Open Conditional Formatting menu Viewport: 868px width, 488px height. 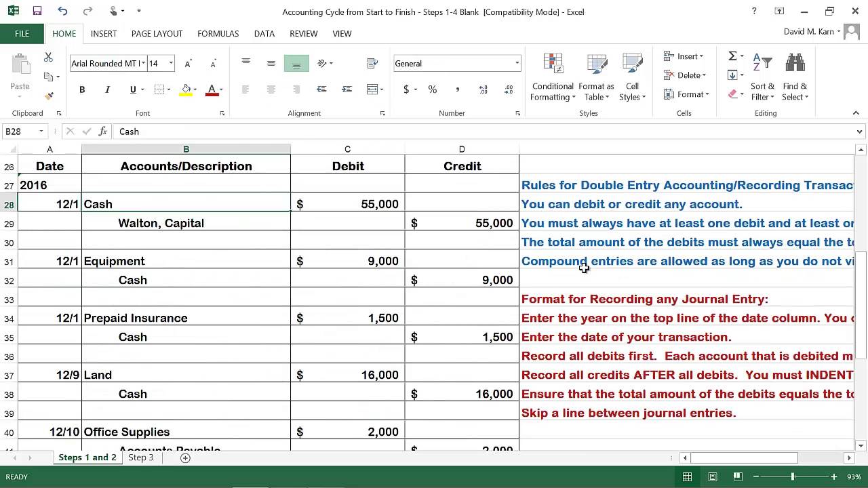(x=553, y=77)
